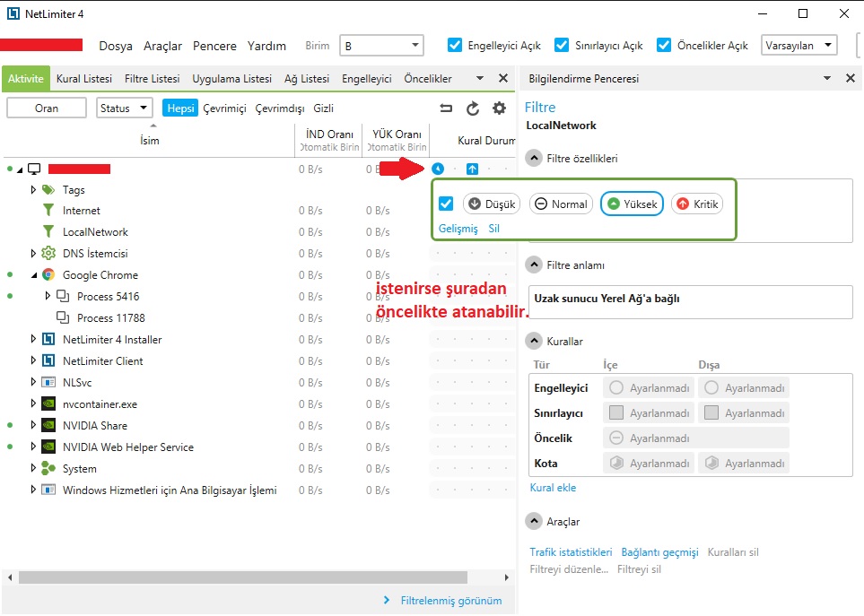Image resolution: width=864 pixels, height=616 pixels.
Task: Click the LocalNetwork filter funnel icon
Action: pyautogui.click(x=48, y=231)
